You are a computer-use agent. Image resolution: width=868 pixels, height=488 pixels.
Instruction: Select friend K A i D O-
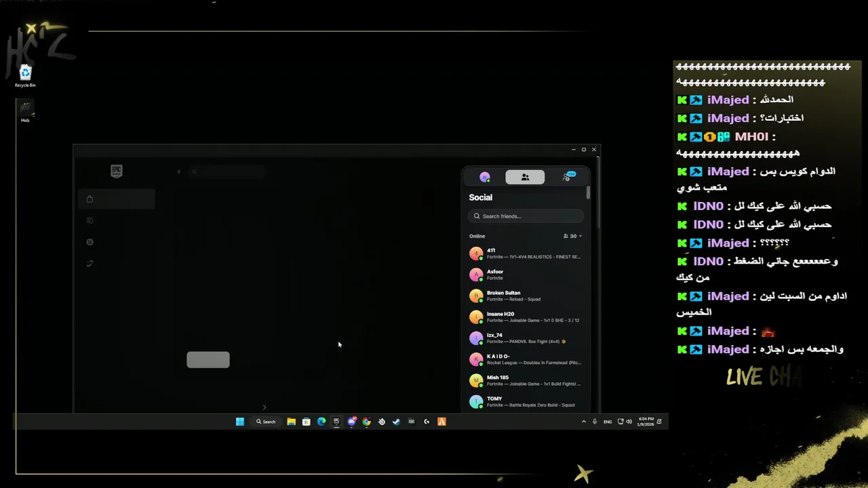(526, 359)
